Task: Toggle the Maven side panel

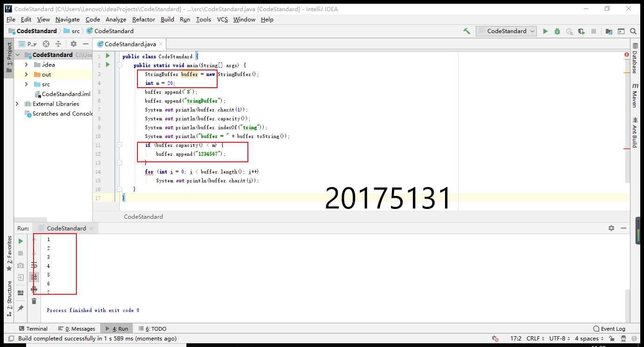Action: coord(635,95)
